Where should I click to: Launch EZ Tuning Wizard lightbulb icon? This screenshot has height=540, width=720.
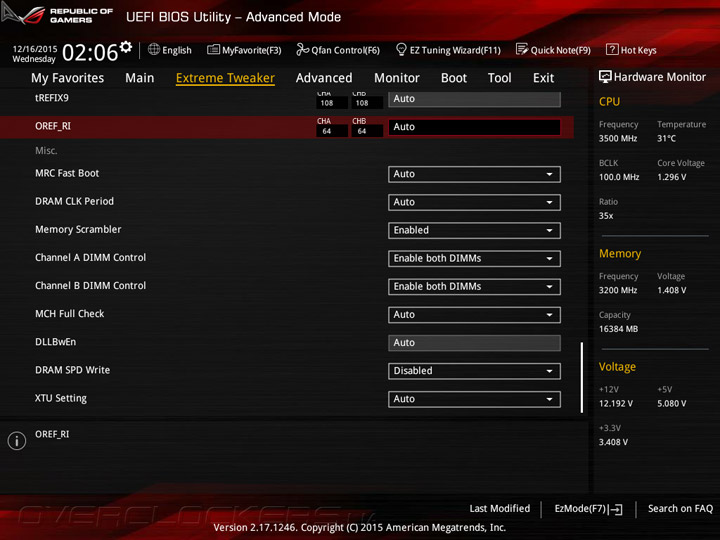tap(401, 49)
